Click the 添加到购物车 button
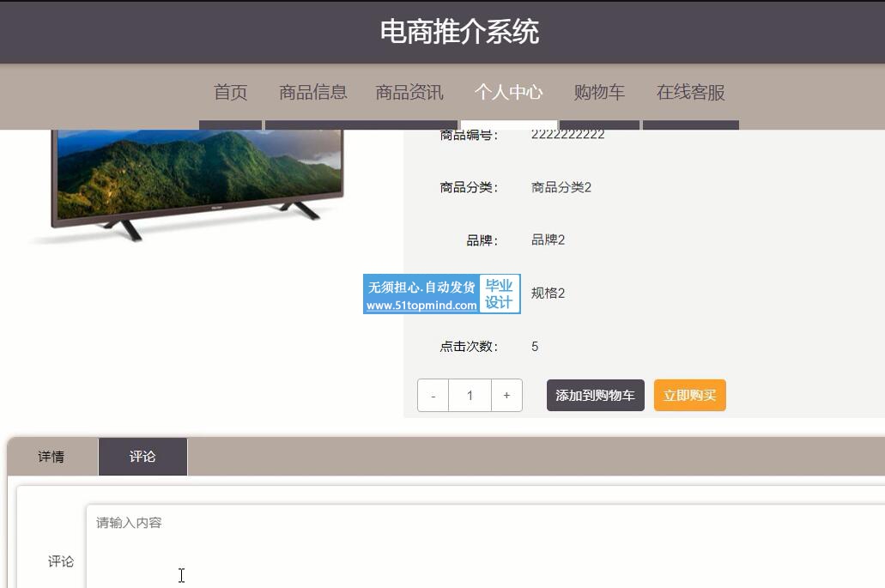This screenshot has height=588, width=885. click(596, 396)
